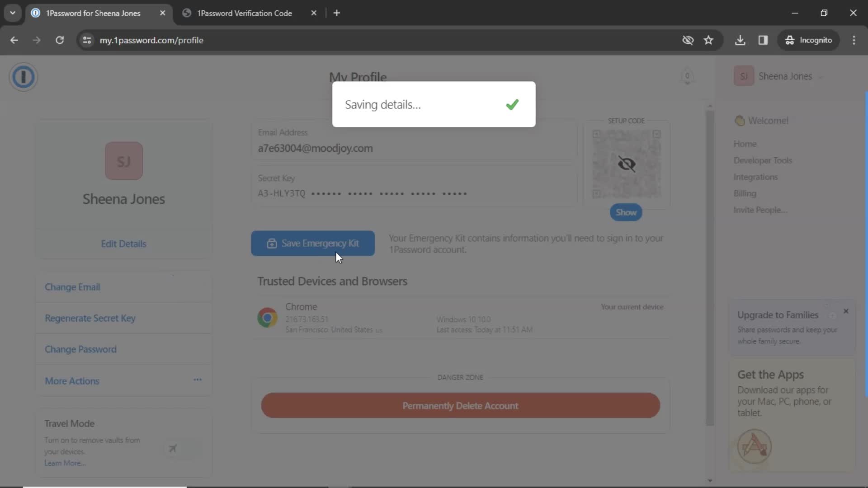Close the Upgrade to Families panel

tap(847, 311)
